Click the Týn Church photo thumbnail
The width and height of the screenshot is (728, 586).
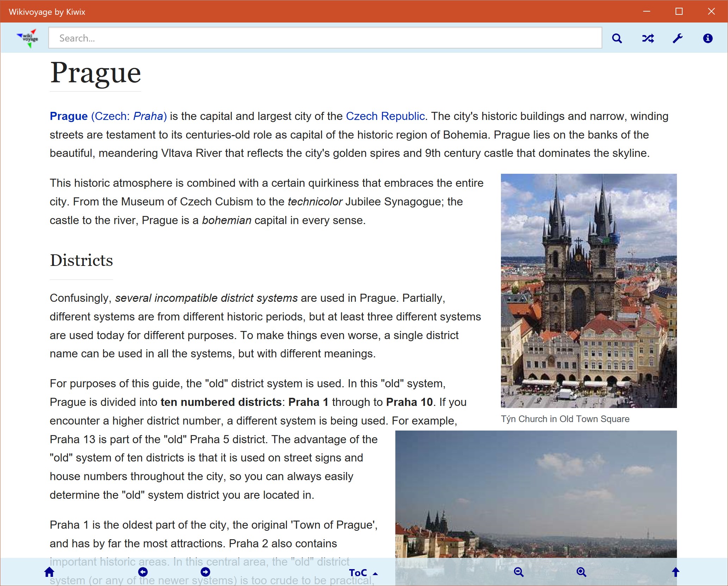588,291
